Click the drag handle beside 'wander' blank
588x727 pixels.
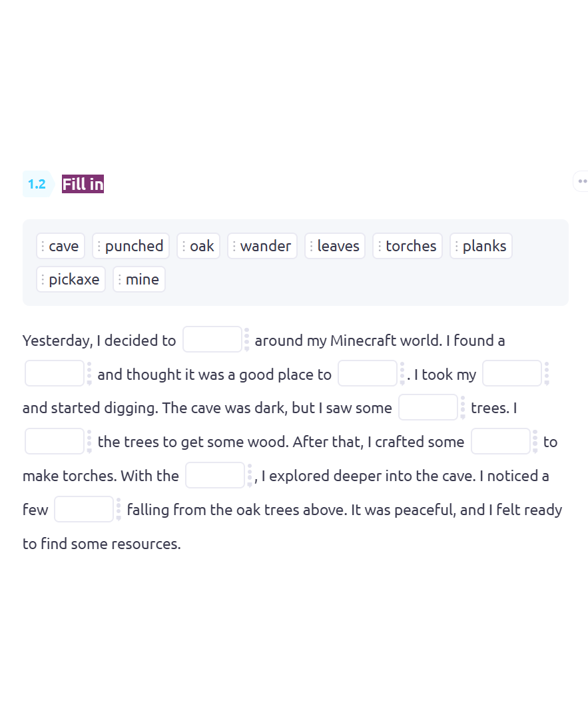click(x=246, y=339)
